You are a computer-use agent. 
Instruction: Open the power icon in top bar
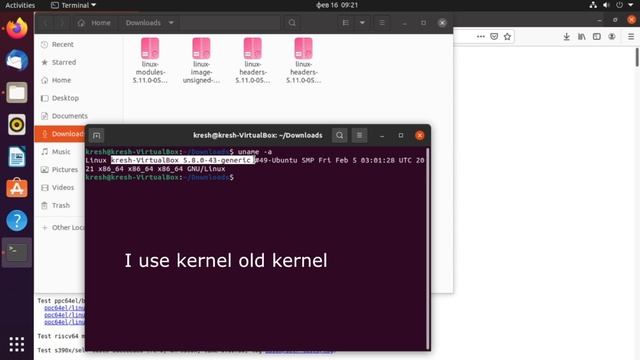pos(620,5)
